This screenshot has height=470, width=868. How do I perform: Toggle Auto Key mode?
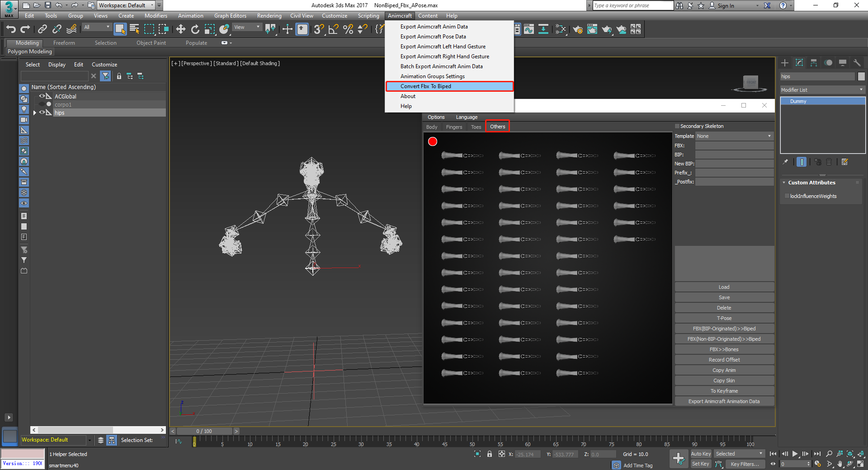701,454
